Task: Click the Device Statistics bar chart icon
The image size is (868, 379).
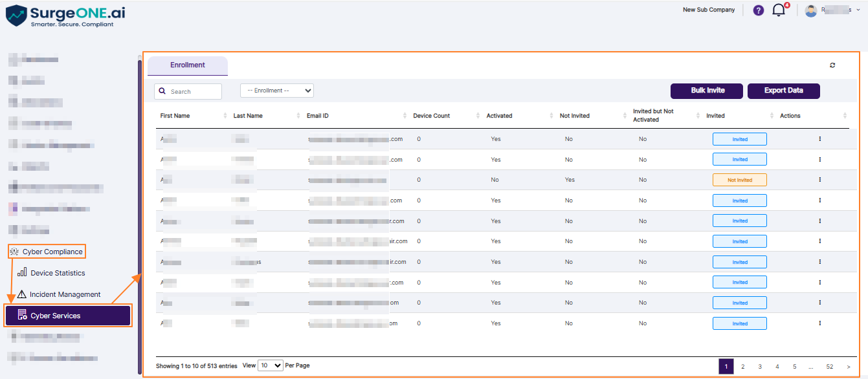Action: [22, 273]
